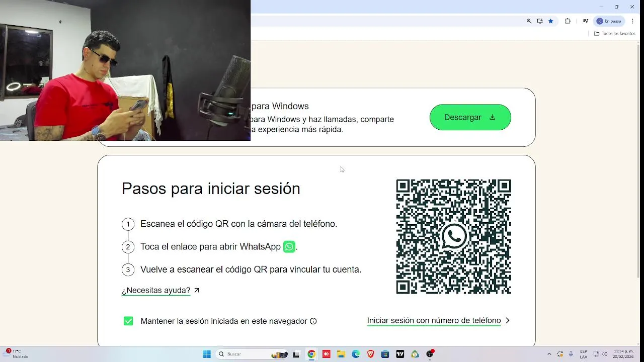Open the Windows Start menu
The width and height of the screenshot is (644, 362).
(207, 354)
